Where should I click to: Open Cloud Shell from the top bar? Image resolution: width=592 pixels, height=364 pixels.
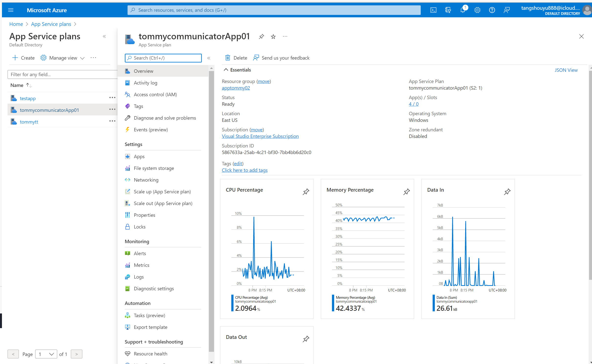point(433,10)
